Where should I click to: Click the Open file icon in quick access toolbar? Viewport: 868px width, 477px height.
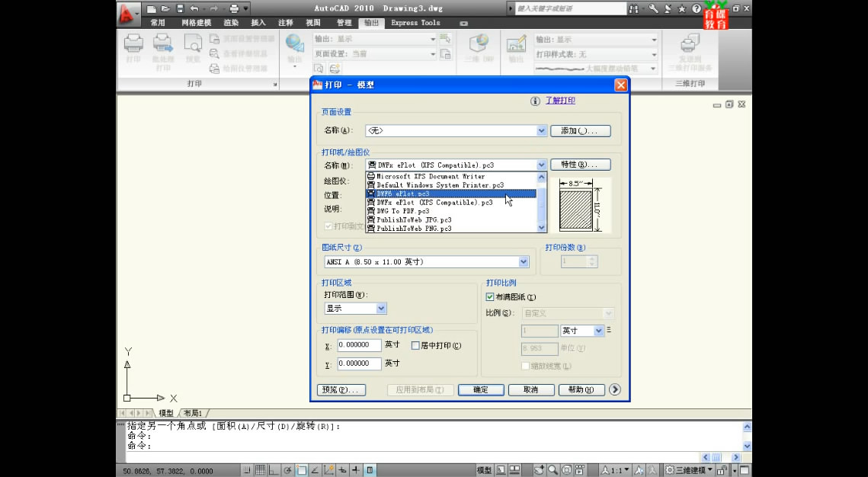click(165, 9)
